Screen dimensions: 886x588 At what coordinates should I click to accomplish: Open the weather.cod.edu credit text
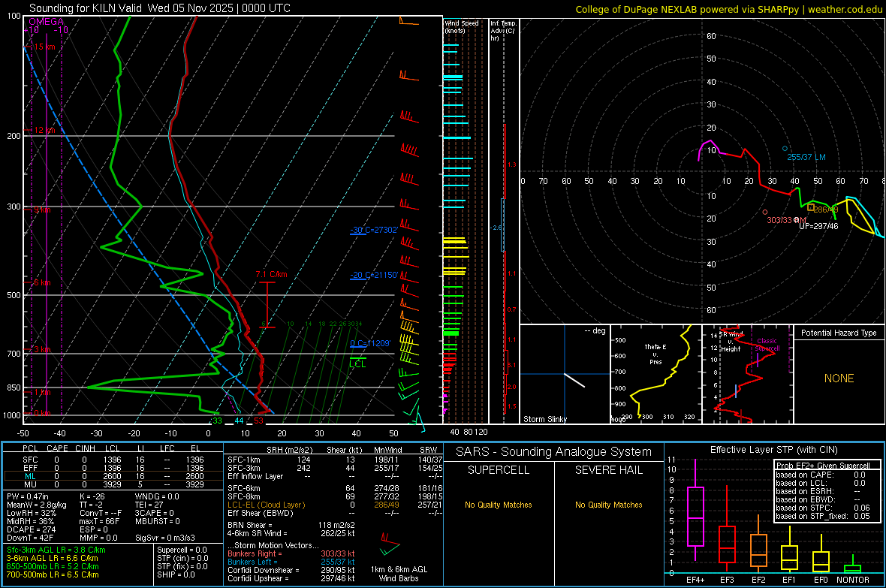click(x=845, y=9)
